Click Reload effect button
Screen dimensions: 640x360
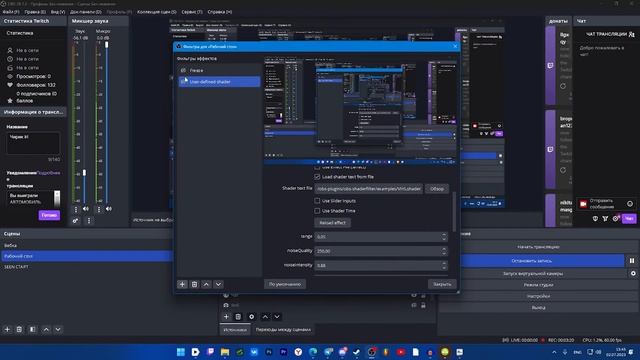click(x=333, y=222)
